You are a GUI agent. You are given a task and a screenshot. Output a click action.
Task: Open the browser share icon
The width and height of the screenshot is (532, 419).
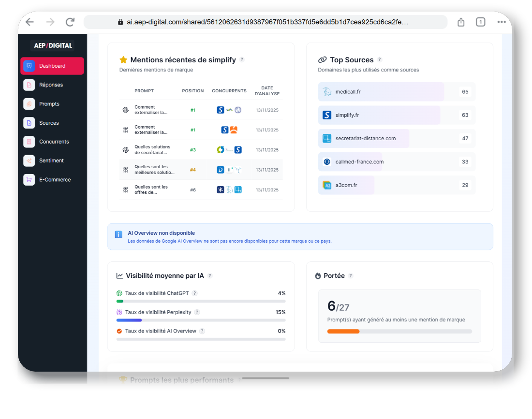(461, 22)
